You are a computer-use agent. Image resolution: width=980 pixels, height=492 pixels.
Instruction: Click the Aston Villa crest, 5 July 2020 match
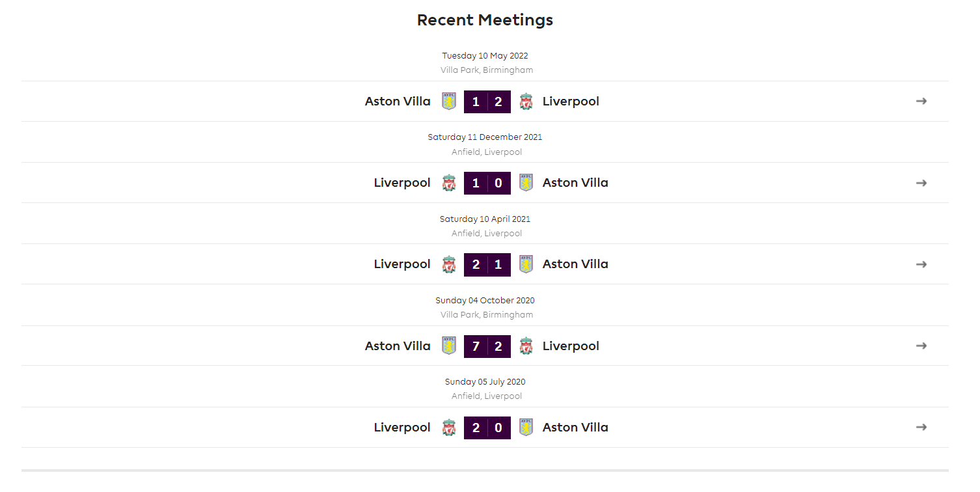click(x=526, y=428)
